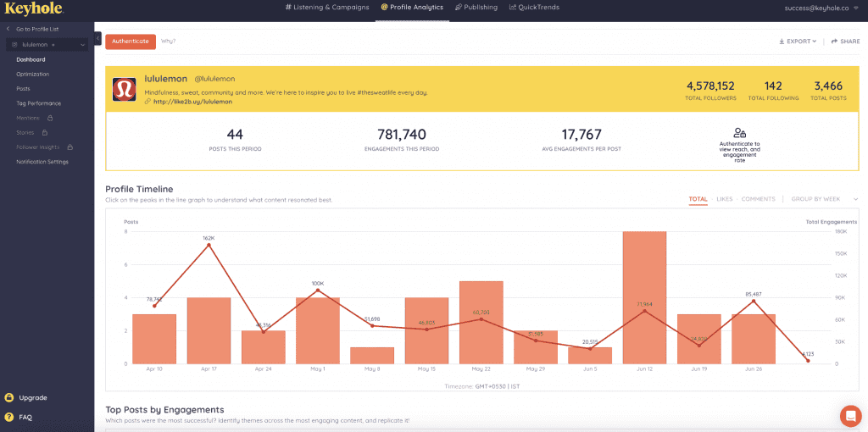Select COMMENTS timeline view
This screenshot has width=868, height=432.
tap(759, 199)
